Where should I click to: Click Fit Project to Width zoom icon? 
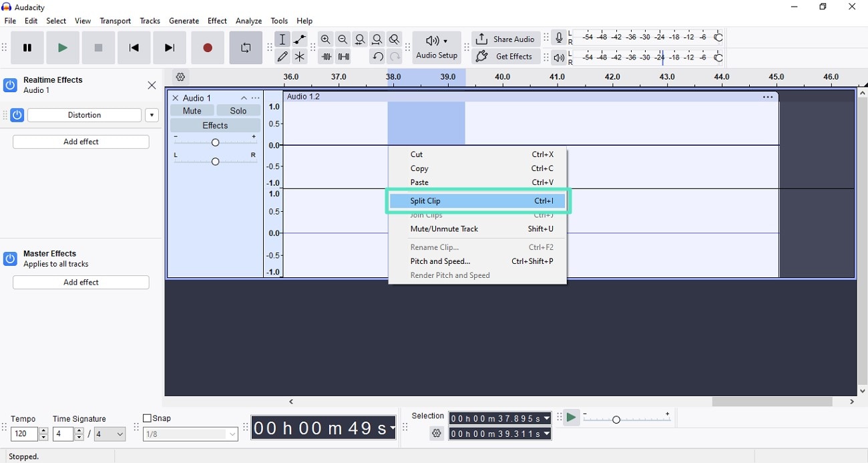(377, 39)
